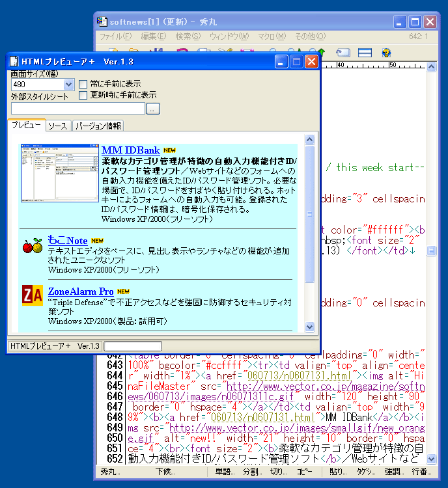Image resolution: width=448 pixels, height=488 pixels.
Task: Click the preview pane scrollbar thumb
Action: point(309,214)
